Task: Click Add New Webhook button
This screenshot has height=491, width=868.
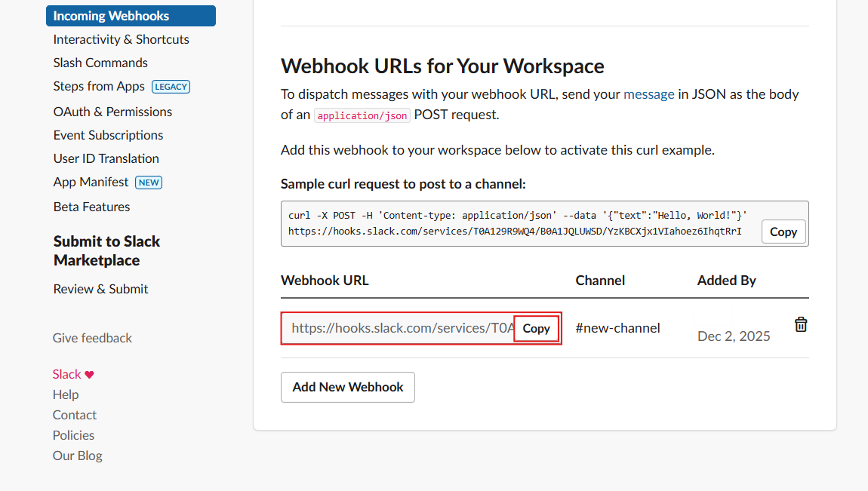Action: point(347,387)
